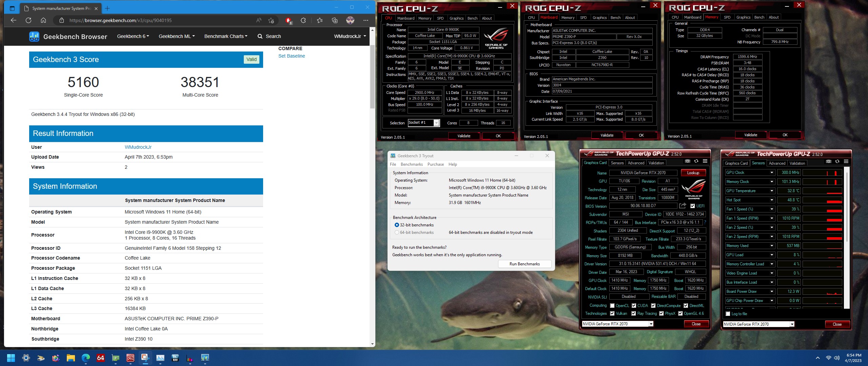
Task: Open the CPU-Z Socket #1 selection dropdown
Action: coord(437,123)
